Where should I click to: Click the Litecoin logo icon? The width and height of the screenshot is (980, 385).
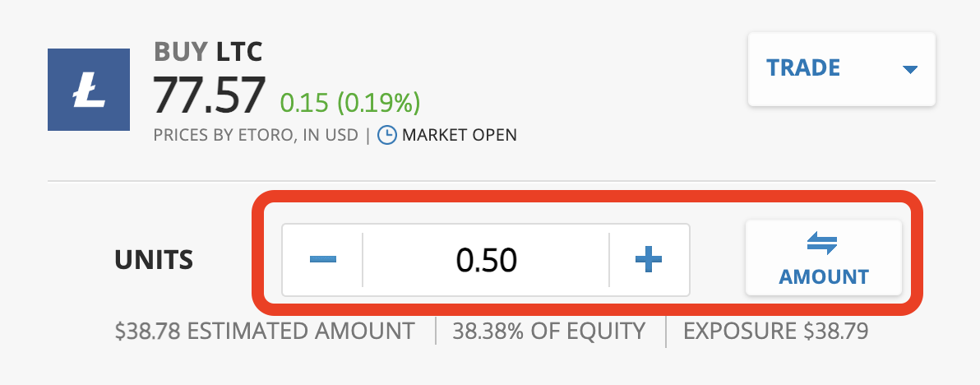click(x=89, y=90)
